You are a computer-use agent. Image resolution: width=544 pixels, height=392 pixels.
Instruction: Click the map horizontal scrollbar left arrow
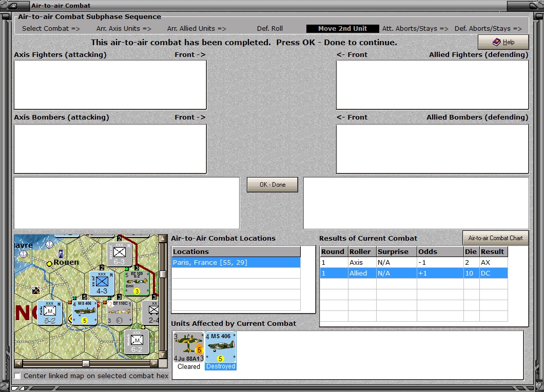(18, 363)
